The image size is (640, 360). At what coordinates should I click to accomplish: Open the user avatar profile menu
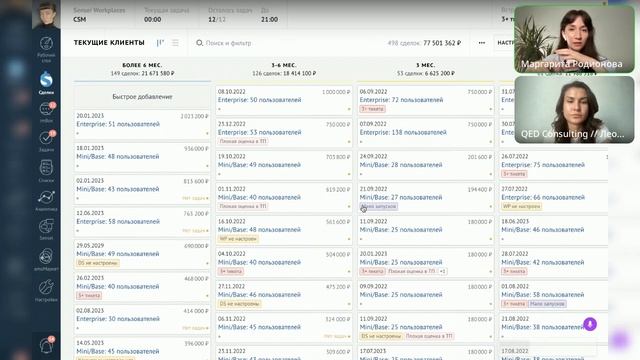click(x=46, y=14)
